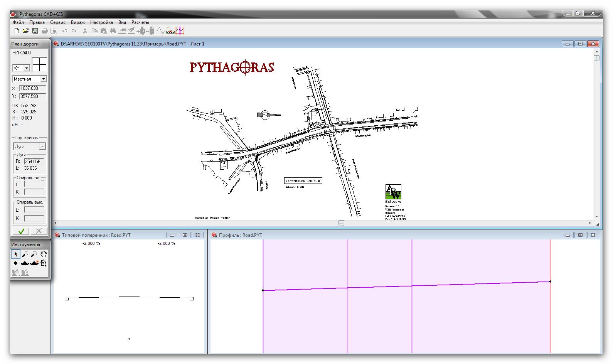Click the VERREBROEK CENTRUM label on drawing
Screen dimensions: 613x364
pyautogui.click(x=303, y=181)
